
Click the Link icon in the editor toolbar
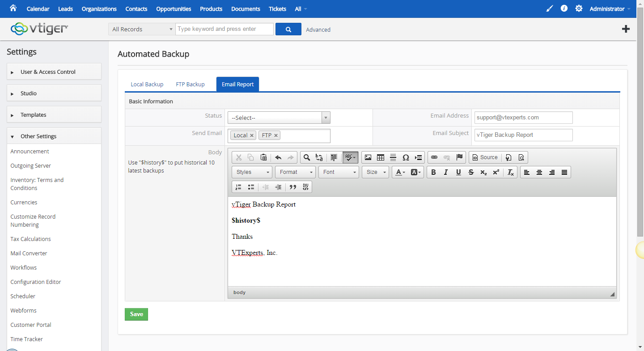click(434, 157)
